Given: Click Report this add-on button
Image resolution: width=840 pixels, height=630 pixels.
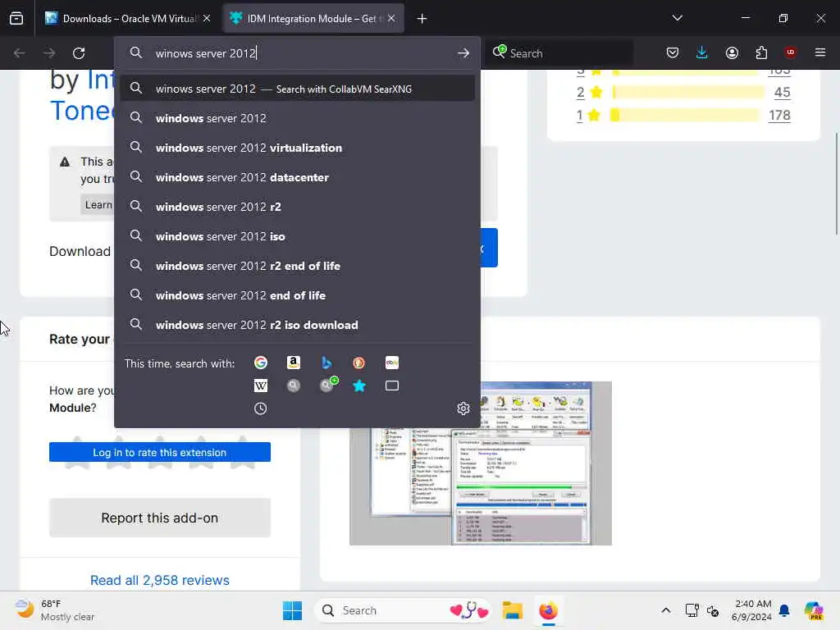Looking at the screenshot, I should pyautogui.click(x=160, y=518).
